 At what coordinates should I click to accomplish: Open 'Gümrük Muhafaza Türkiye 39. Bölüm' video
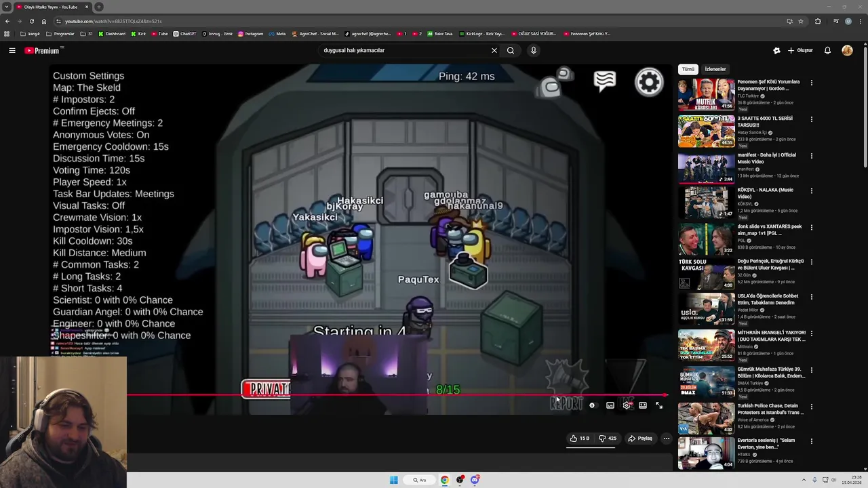pyautogui.click(x=706, y=382)
